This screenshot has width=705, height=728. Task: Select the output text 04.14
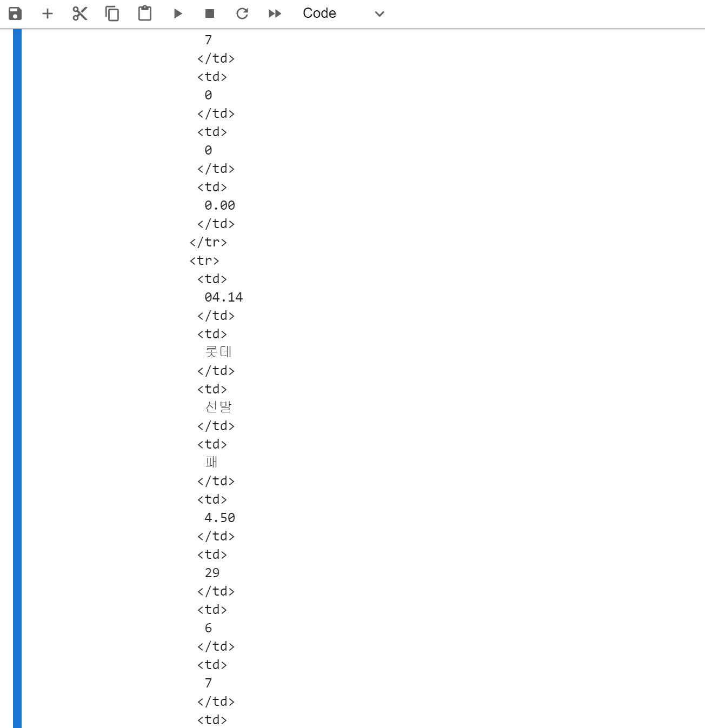(x=224, y=297)
